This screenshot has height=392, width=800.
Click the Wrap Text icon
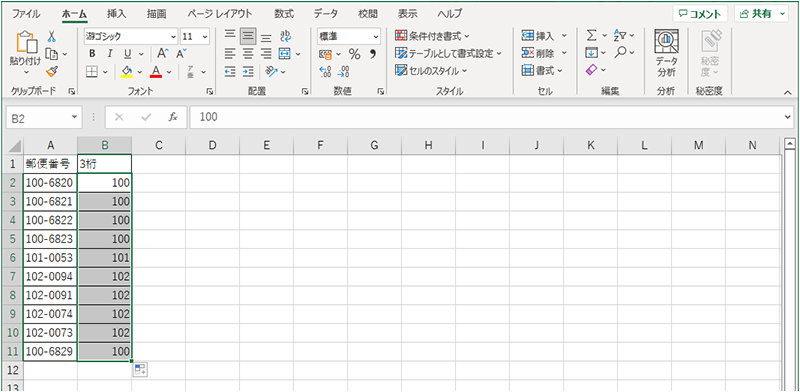click(x=285, y=36)
